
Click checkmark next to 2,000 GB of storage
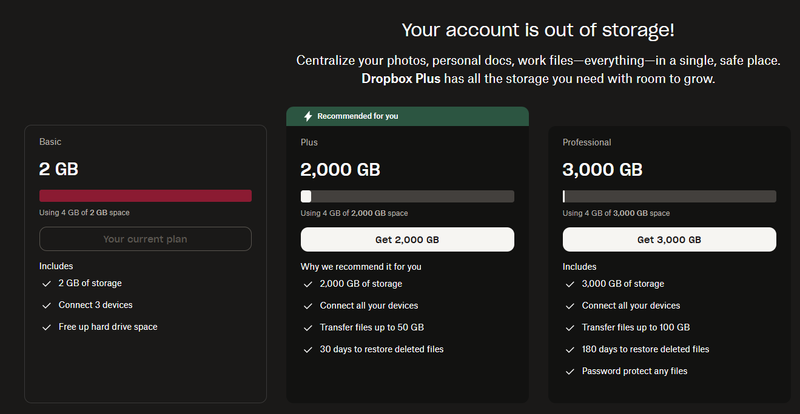tap(308, 284)
